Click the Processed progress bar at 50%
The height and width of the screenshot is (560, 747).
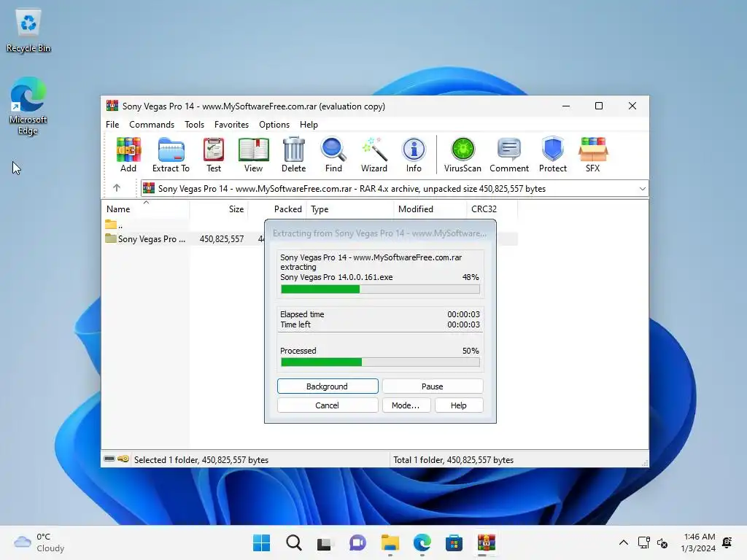point(380,362)
